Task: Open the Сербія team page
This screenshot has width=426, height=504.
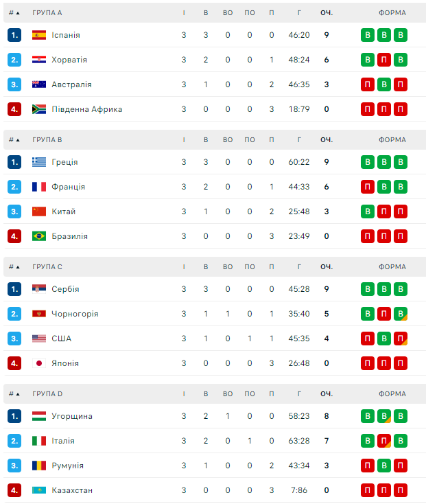Action: (65, 289)
